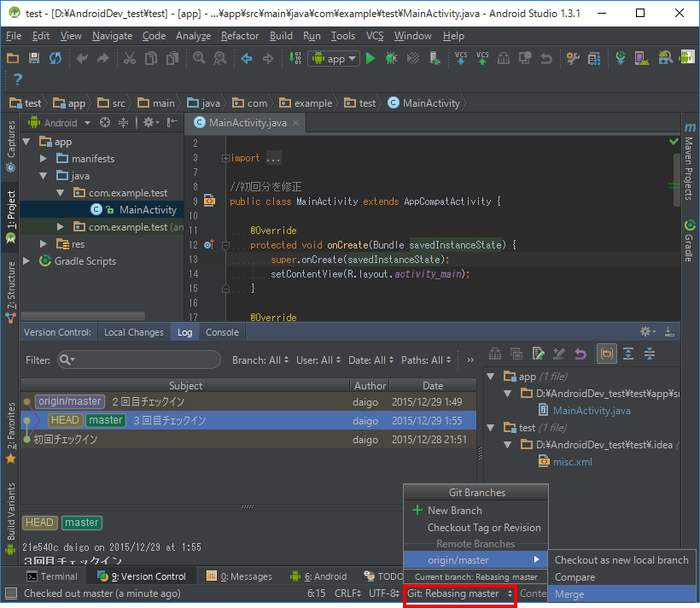Click Collapse All icon in changes tree
Screen dimensions: 700x608
(x=650, y=354)
